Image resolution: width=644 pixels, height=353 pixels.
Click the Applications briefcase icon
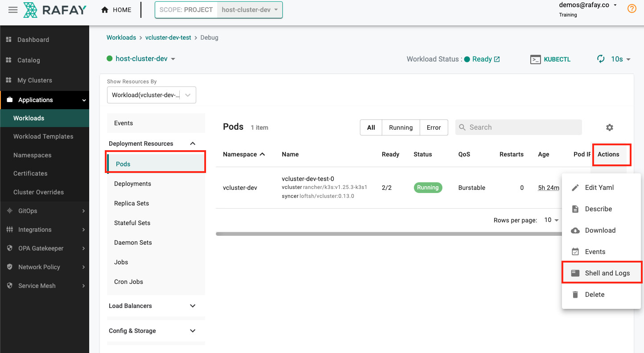click(x=10, y=100)
